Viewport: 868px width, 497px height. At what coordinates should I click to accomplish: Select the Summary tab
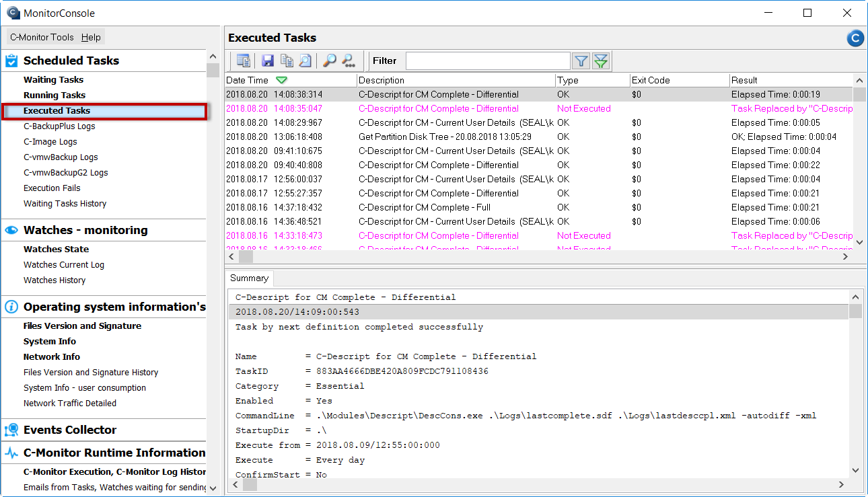[249, 278]
